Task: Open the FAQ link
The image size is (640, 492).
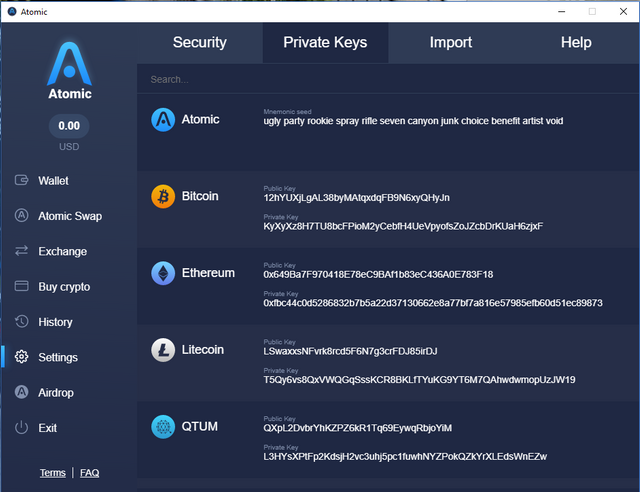Action: [89, 473]
